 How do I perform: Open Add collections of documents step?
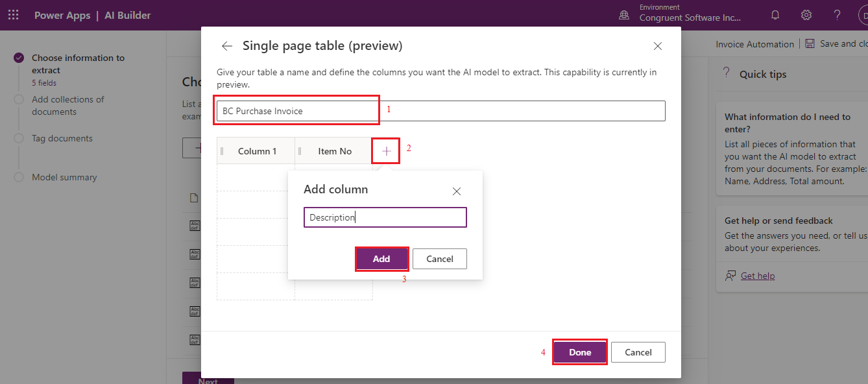[x=68, y=106]
